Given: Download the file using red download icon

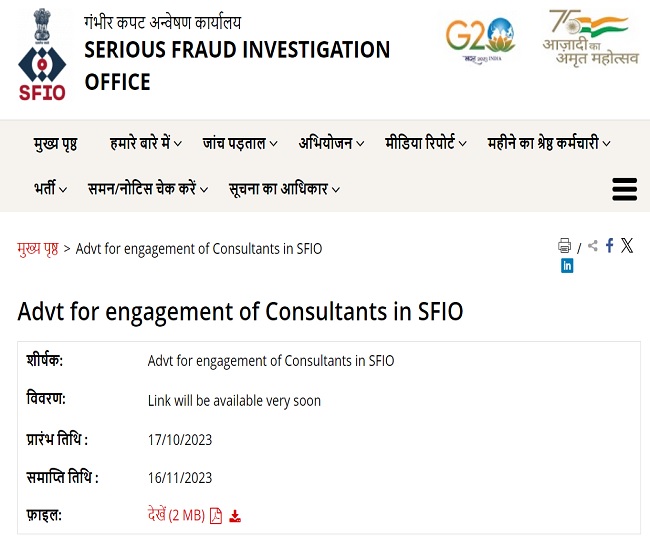Looking at the screenshot, I should pyautogui.click(x=235, y=516).
